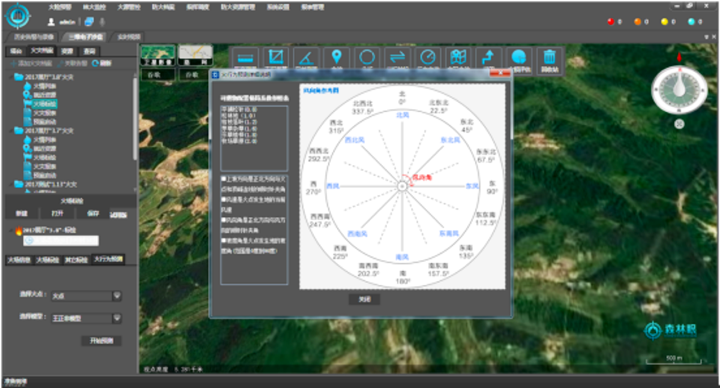Click the cyan alarm count indicator
This screenshot has width=720, height=388.
pyautogui.click(x=691, y=22)
